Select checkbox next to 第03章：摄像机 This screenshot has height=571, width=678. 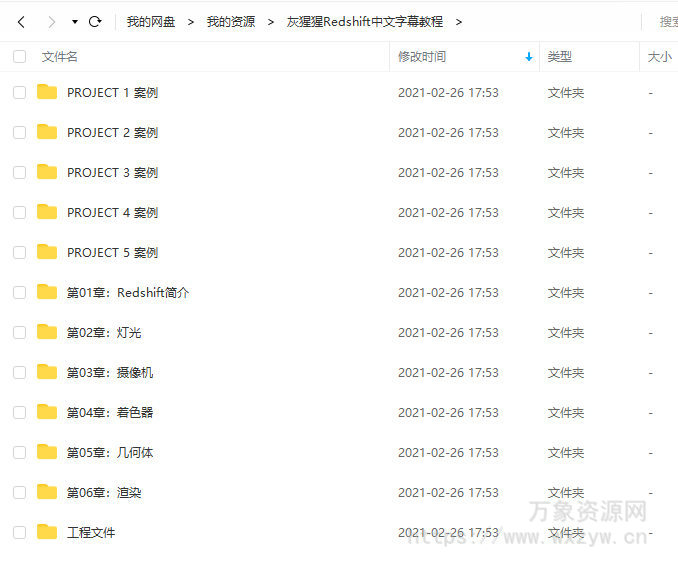click(x=19, y=372)
